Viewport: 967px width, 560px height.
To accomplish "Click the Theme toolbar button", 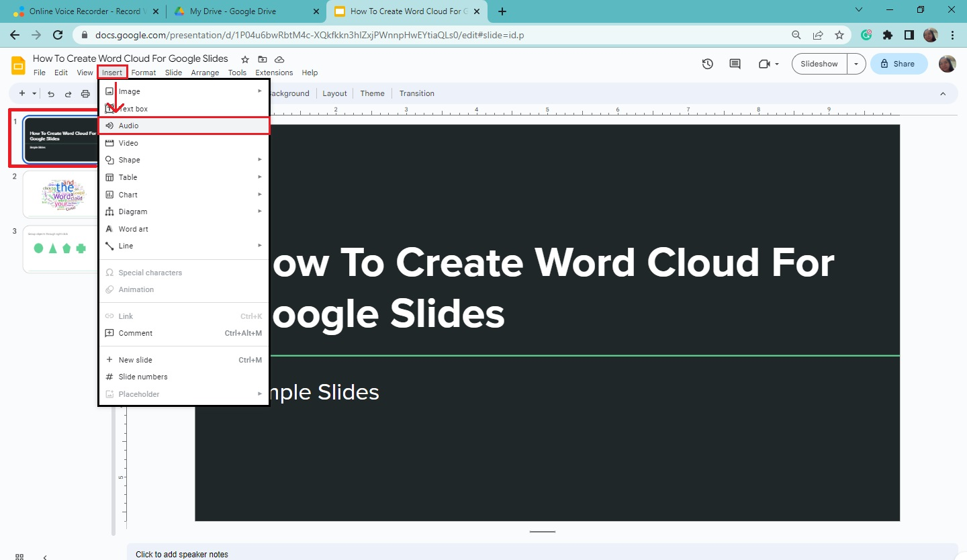I will [372, 93].
